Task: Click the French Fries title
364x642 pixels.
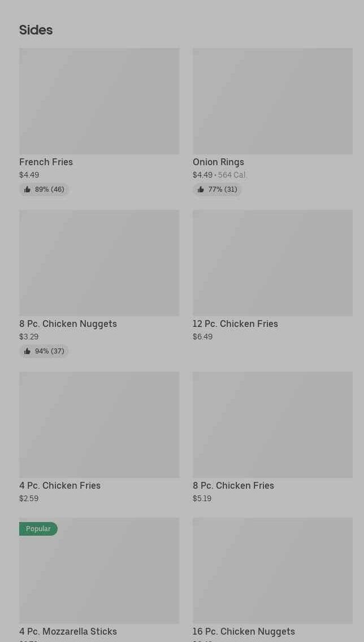Action: (46, 162)
